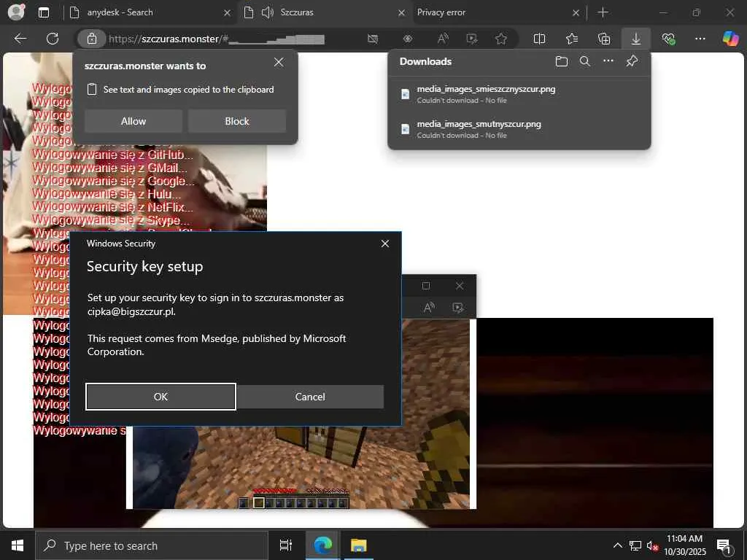Start Read aloud from address bar
Viewport: 747px width, 560px height.
pos(443,39)
